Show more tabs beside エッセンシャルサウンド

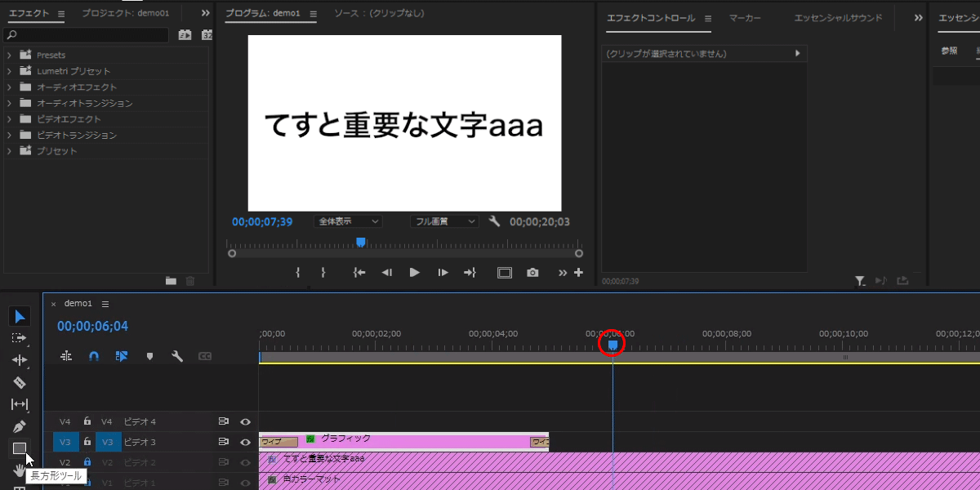[x=918, y=17]
